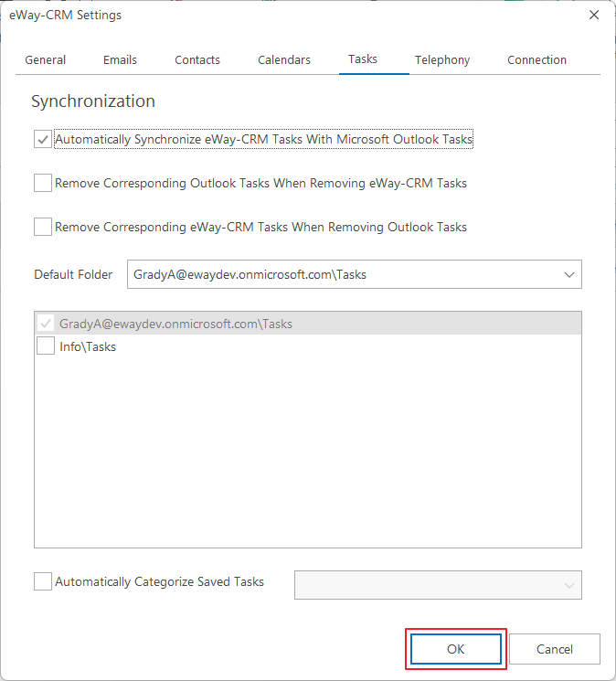Tick the Info\Tasks folder checkbox

(x=46, y=346)
